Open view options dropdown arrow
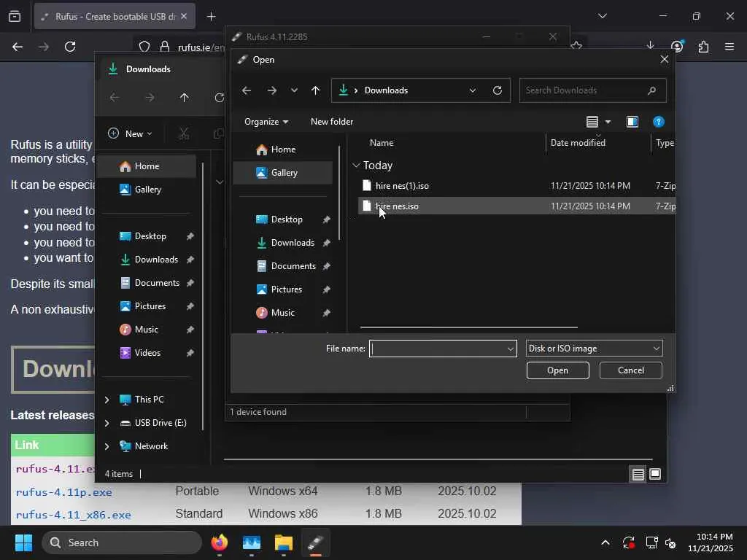747x560 pixels. [608, 122]
